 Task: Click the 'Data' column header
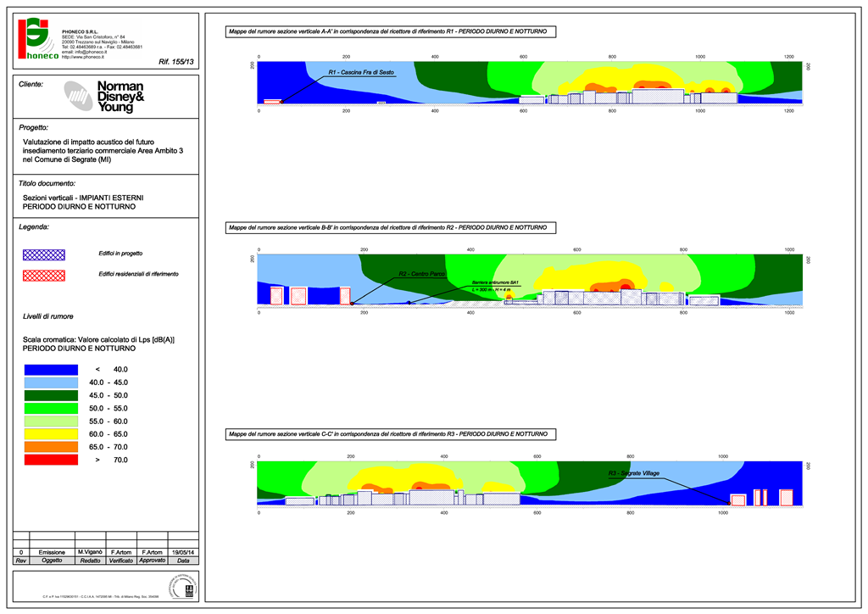pyautogui.click(x=183, y=561)
